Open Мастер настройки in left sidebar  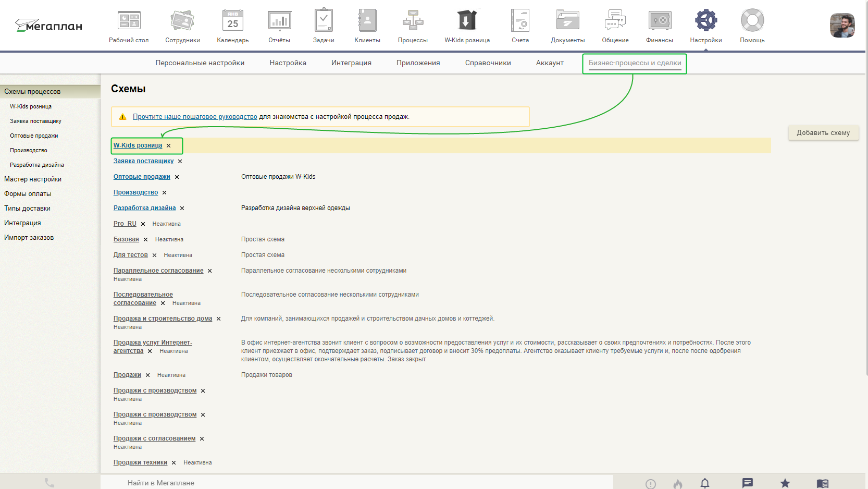point(33,179)
